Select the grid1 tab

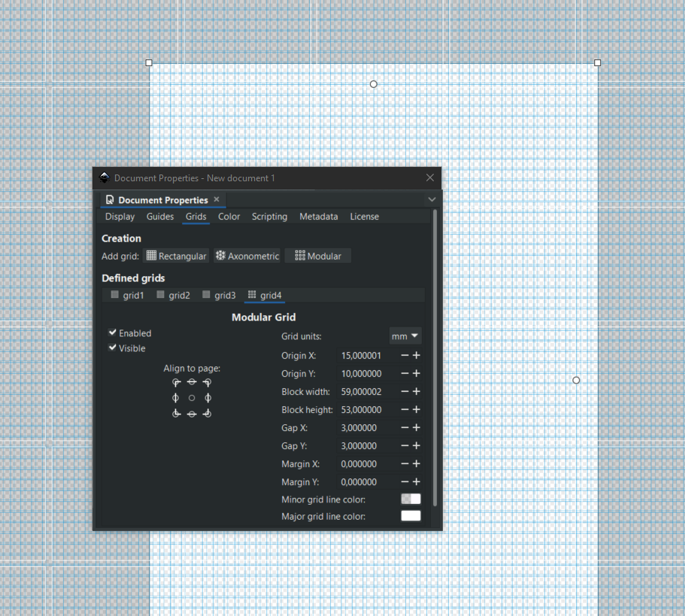(127, 296)
